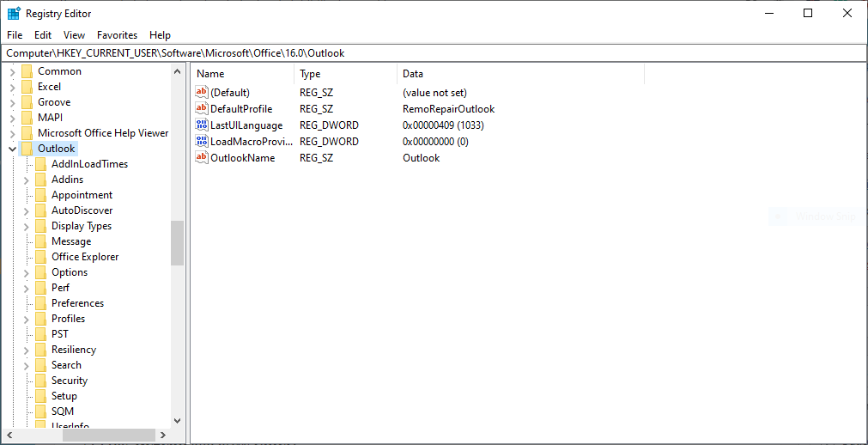Sort by the Type column header
The image size is (868, 445).
coord(345,74)
